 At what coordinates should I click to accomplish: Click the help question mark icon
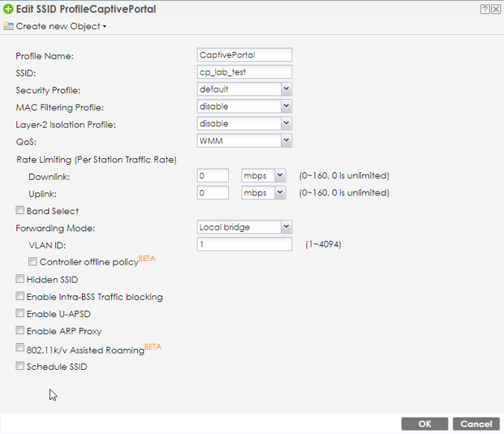[485, 9]
